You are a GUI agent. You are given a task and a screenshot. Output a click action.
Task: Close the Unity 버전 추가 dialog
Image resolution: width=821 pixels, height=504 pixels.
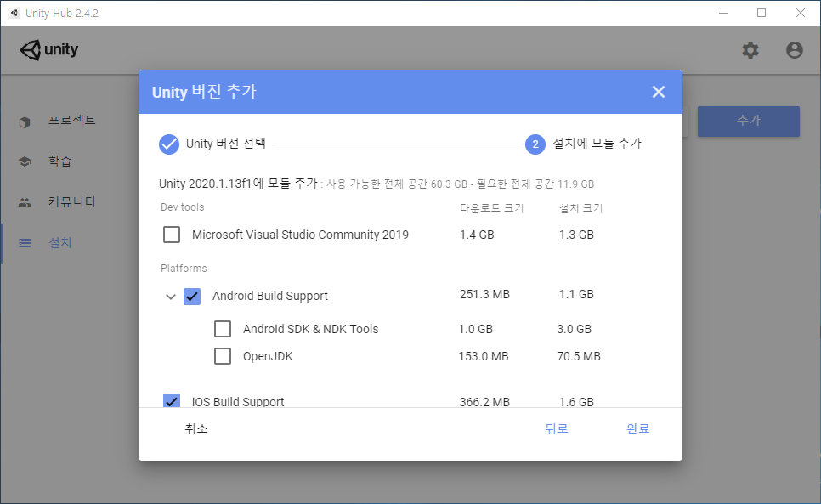(x=658, y=92)
